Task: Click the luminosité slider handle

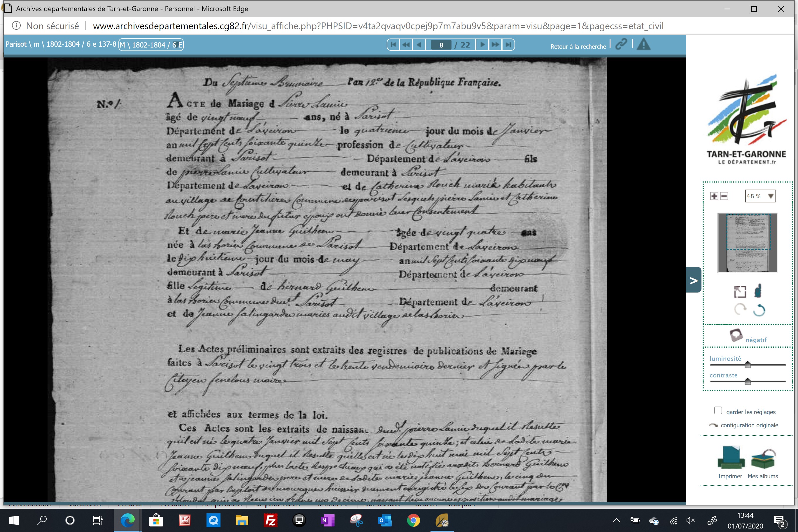Action: 748,365
